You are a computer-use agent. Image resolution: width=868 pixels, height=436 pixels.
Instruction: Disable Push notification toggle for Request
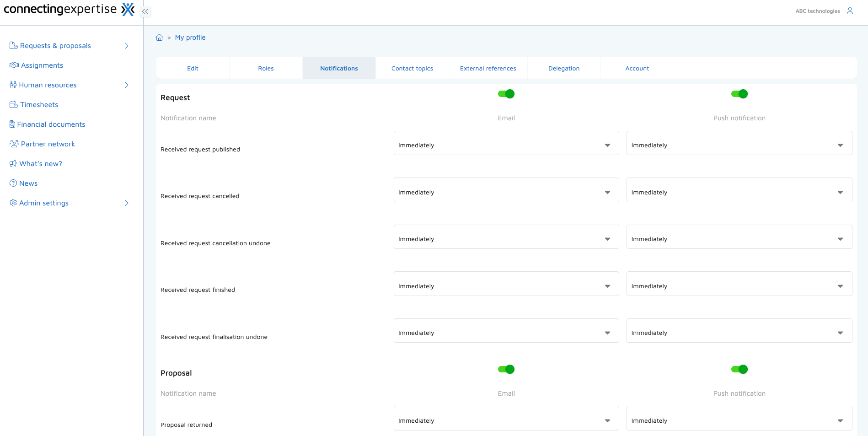[739, 94]
